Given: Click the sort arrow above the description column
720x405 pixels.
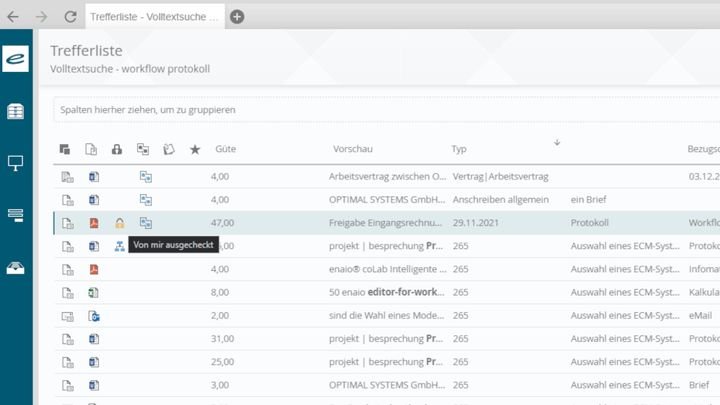Looking at the screenshot, I should point(556,142).
